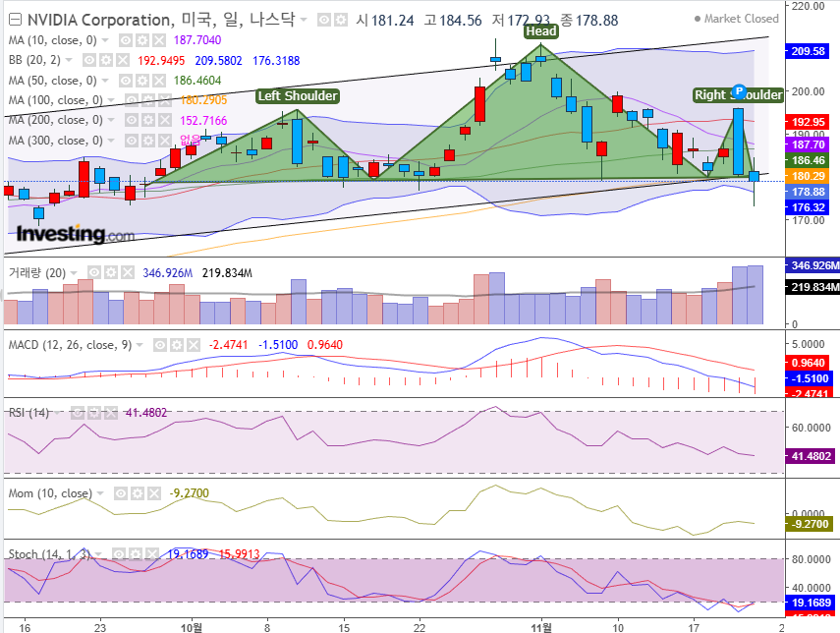Hide the Mom (10, close) line
Viewport: 840px width, 633px height.
click(x=121, y=493)
